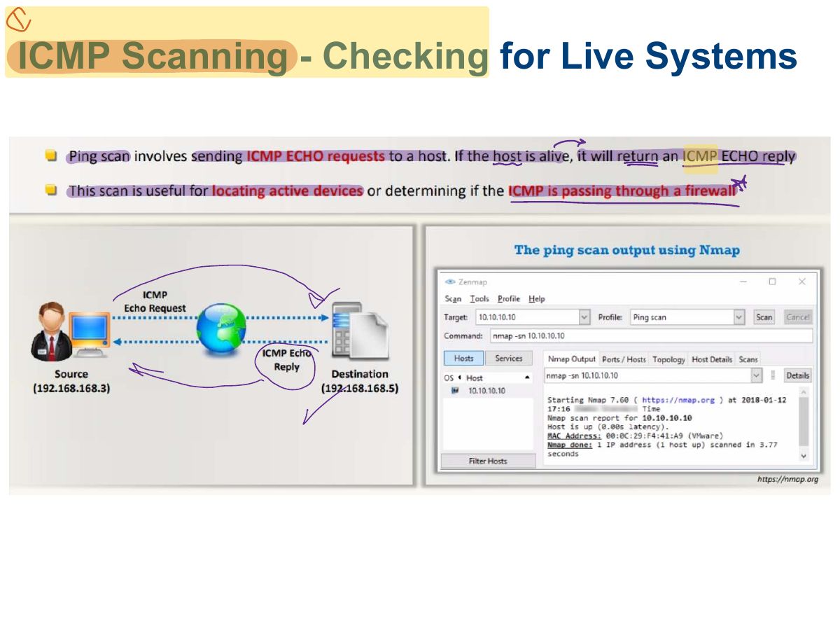840x631 pixels.
Task: Click the Command field with nmap -sn
Action: 651,336
